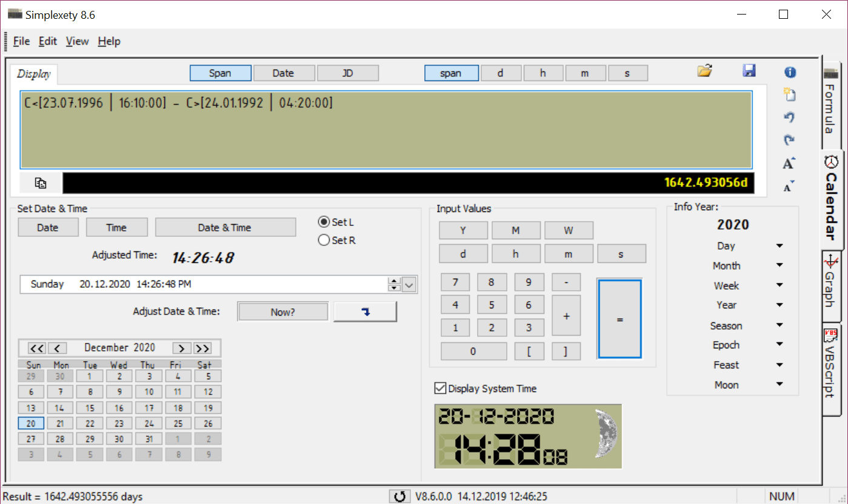Uncheck Display System Time checkbox
The height and width of the screenshot is (504, 848).
coord(440,388)
